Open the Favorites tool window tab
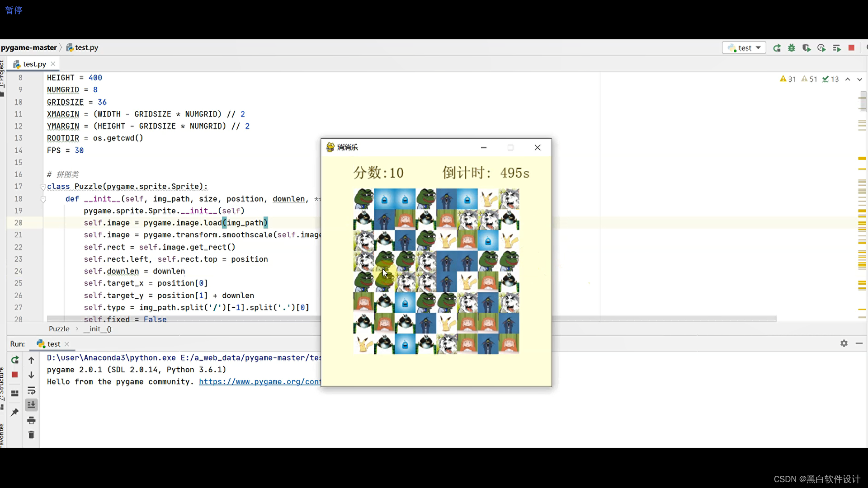The image size is (868, 488). tap(2, 436)
